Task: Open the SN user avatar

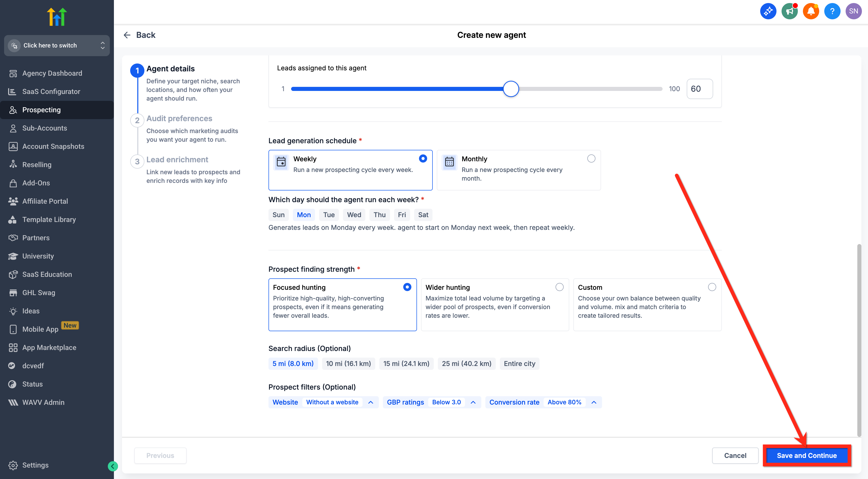Action: click(x=854, y=11)
